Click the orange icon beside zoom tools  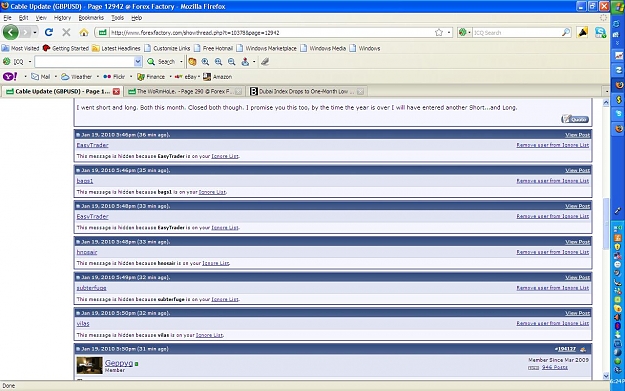click(192, 61)
